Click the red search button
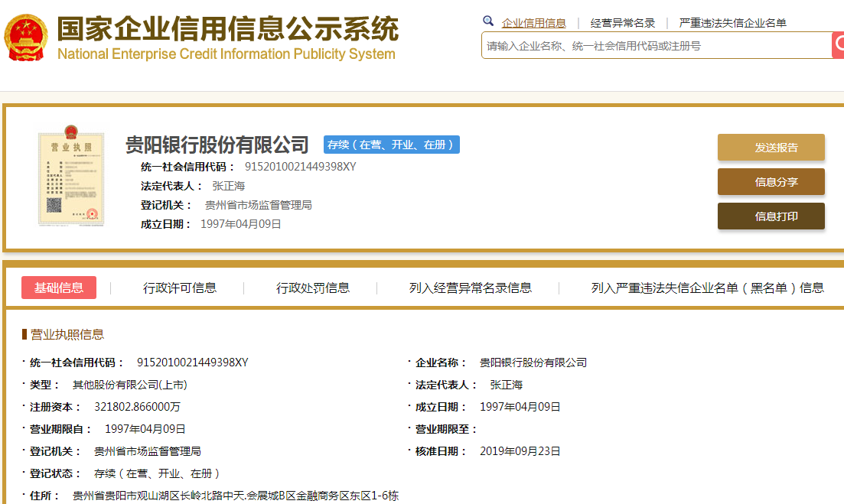This screenshot has width=844, height=504. pos(838,45)
